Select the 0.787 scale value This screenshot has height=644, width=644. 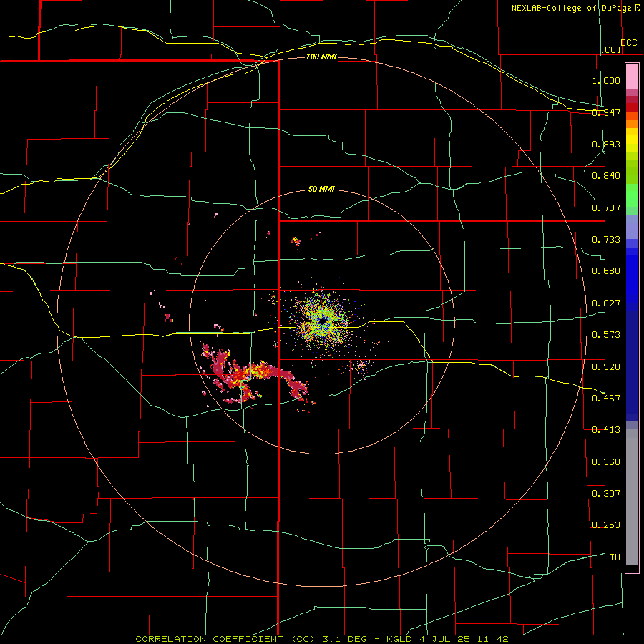tap(606, 208)
